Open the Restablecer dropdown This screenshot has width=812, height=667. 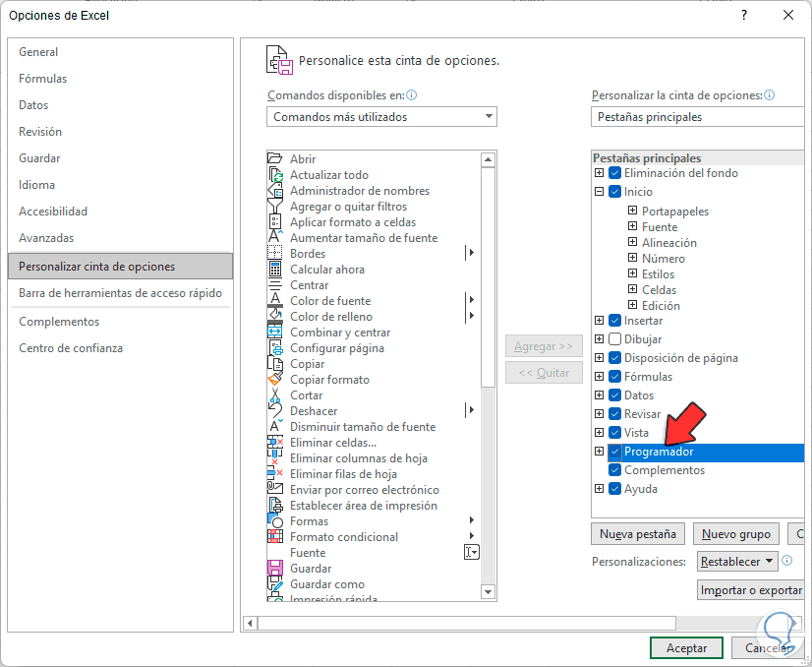pos(737,562)
